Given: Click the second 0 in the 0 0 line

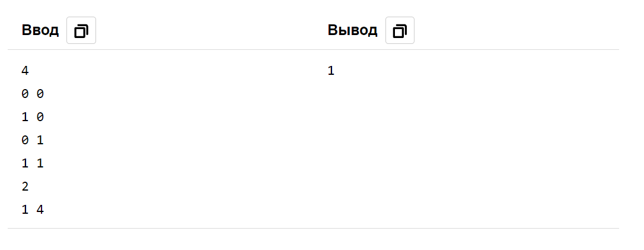Looking at the screenshot, I should point(40,94).
